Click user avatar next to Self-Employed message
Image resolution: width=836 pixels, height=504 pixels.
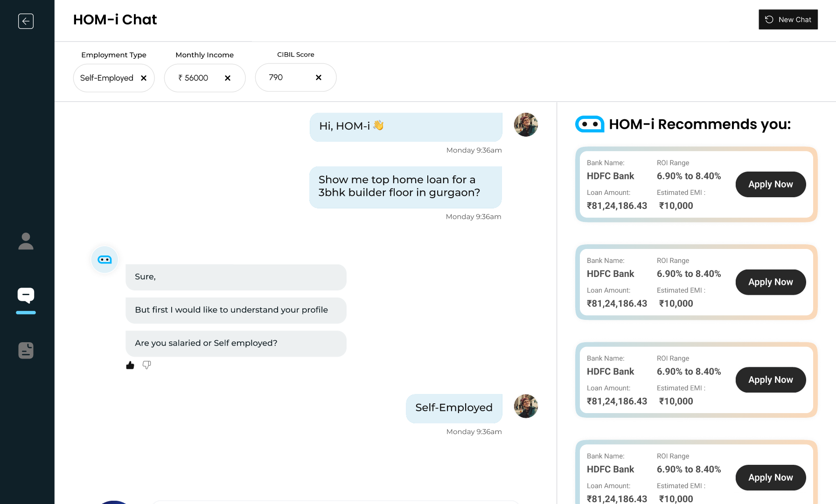(526, 406)
